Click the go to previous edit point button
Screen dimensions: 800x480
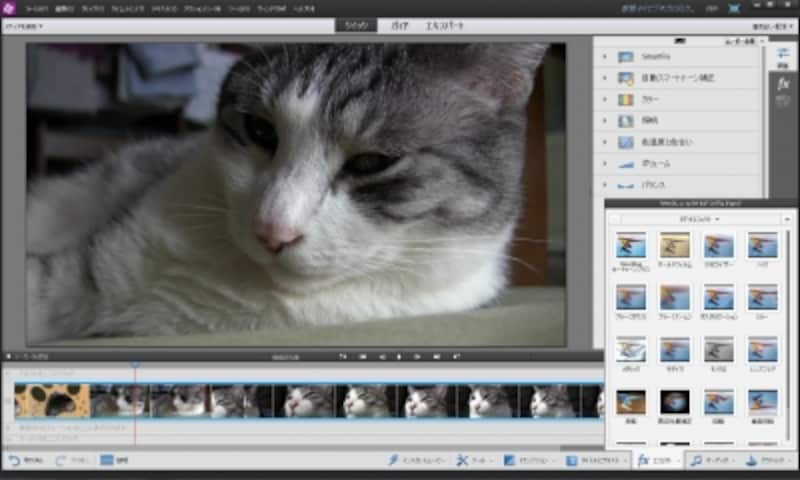click(362, 357)
